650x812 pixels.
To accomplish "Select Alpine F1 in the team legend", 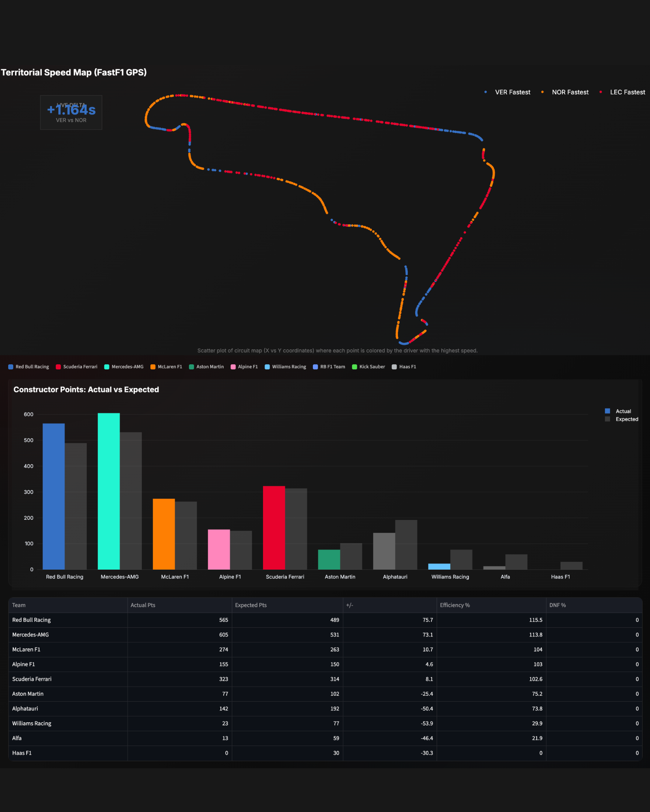I will click(244, 367).
